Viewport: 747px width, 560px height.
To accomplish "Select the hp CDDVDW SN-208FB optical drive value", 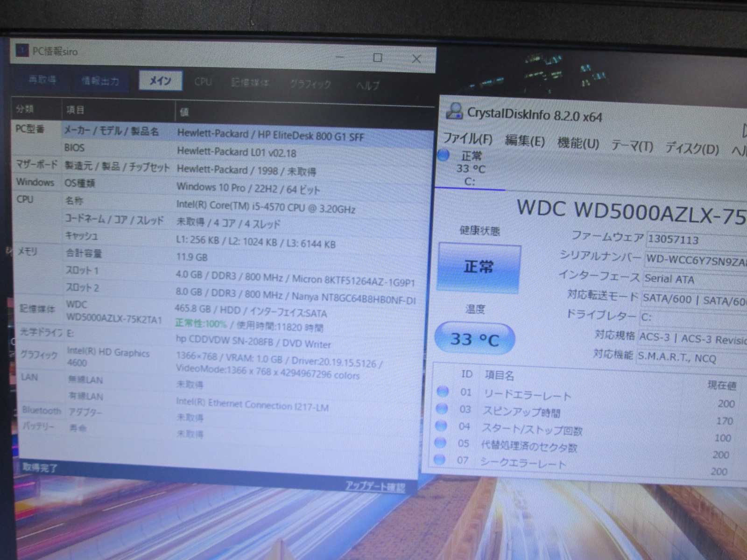I will point(253,342).
